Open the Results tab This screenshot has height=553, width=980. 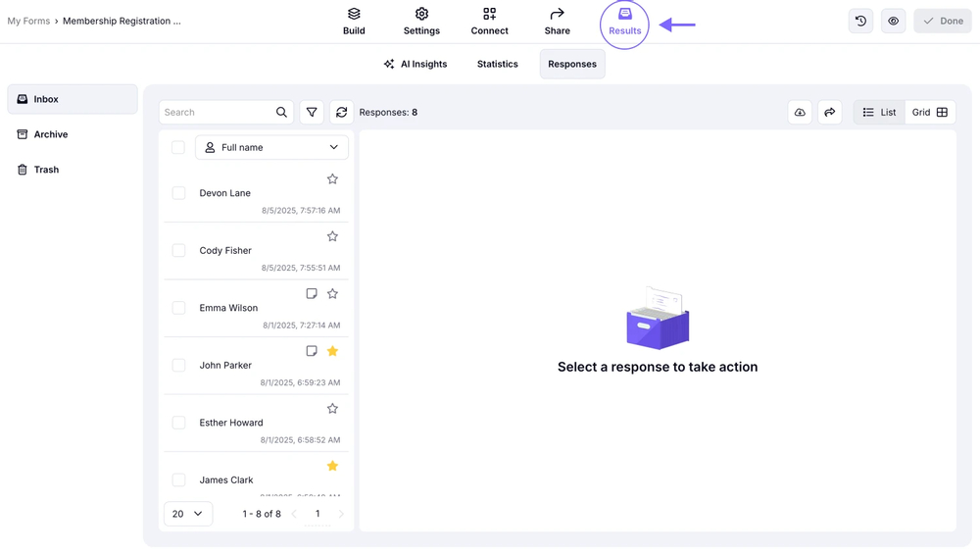(624, 23)
